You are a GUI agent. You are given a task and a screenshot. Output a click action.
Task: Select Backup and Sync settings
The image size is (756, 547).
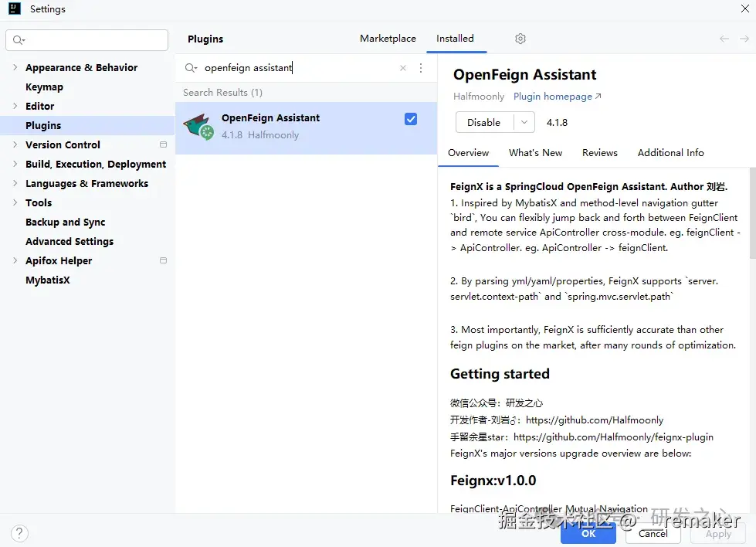click(65, 222)
